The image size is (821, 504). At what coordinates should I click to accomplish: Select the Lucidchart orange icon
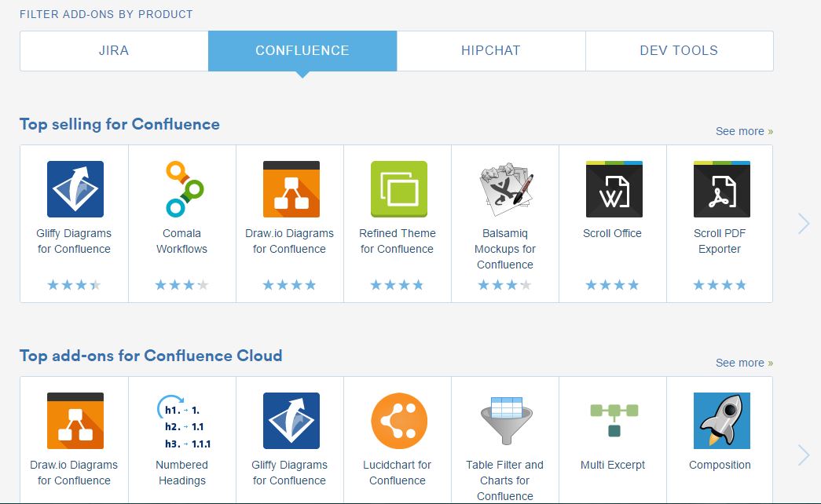399,421
